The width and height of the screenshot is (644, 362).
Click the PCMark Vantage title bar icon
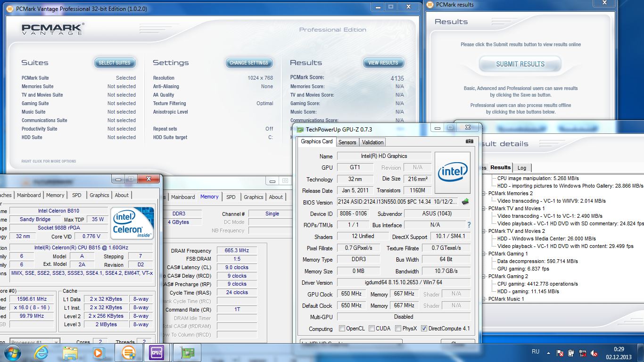point(10,8)
